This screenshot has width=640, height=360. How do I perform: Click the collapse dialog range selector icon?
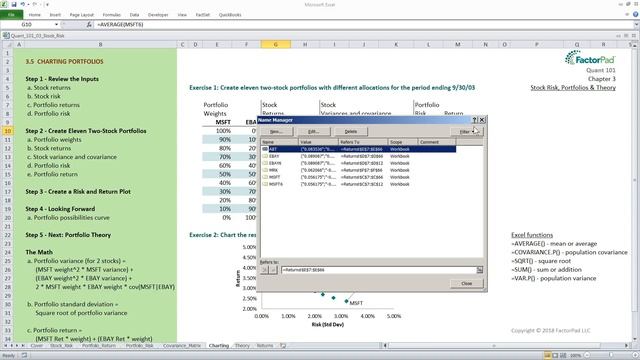pos(480,270)
